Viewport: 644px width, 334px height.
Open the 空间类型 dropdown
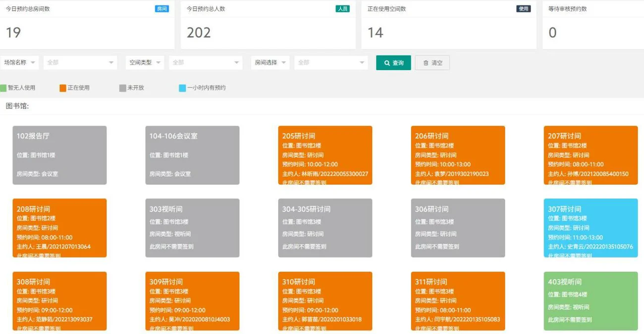point(145,62)
